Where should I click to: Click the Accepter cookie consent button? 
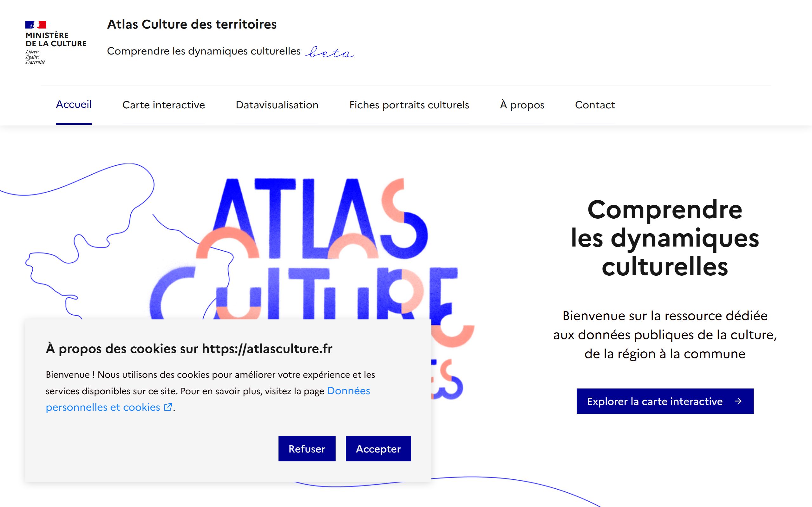tap(378, 449)
